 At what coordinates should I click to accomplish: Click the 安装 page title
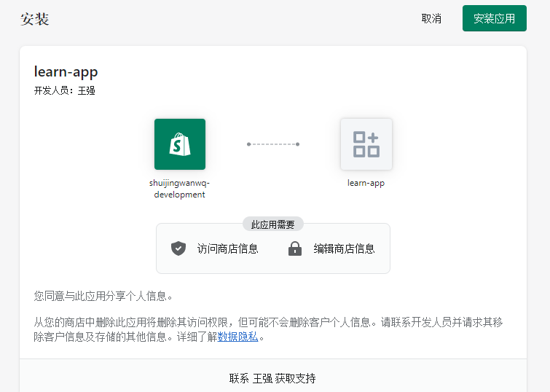(x=34, y=19)
